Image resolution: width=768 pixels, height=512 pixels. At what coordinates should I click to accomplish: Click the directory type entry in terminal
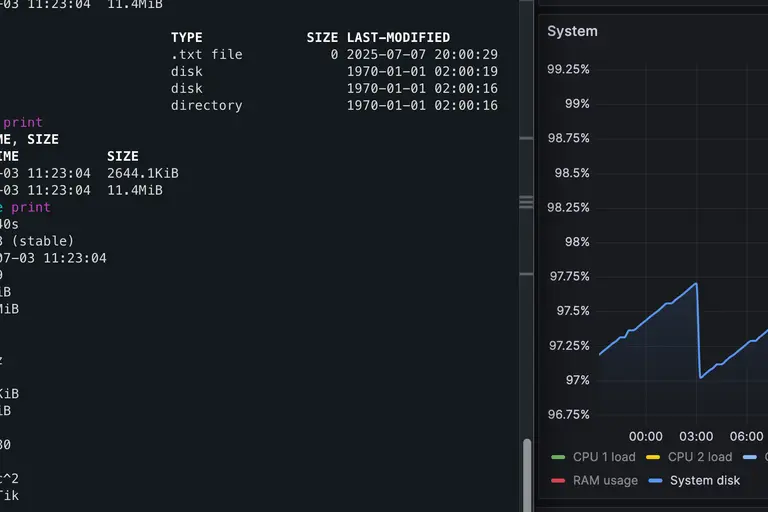206,105
